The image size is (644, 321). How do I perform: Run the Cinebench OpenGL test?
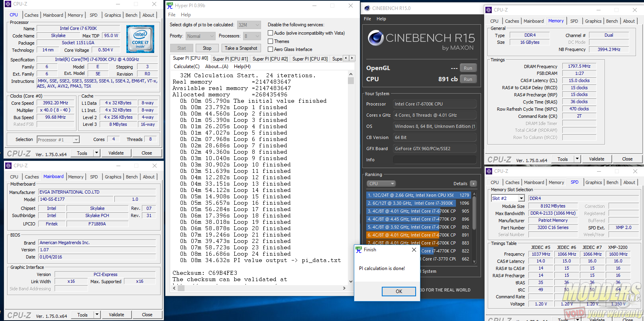[468, 68]
